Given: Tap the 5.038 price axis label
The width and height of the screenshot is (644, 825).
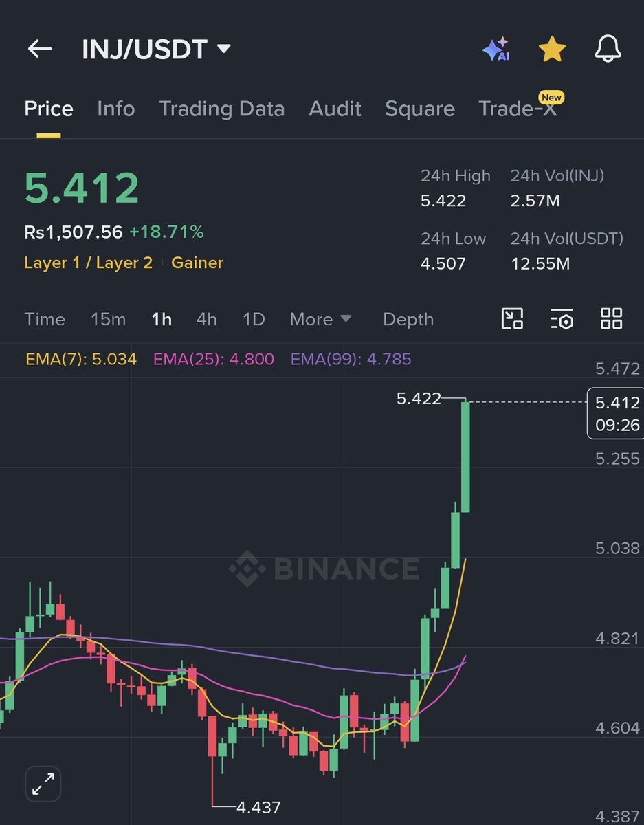Looking at the screenshot, I should pyautogui.click(x=617, y=548).
